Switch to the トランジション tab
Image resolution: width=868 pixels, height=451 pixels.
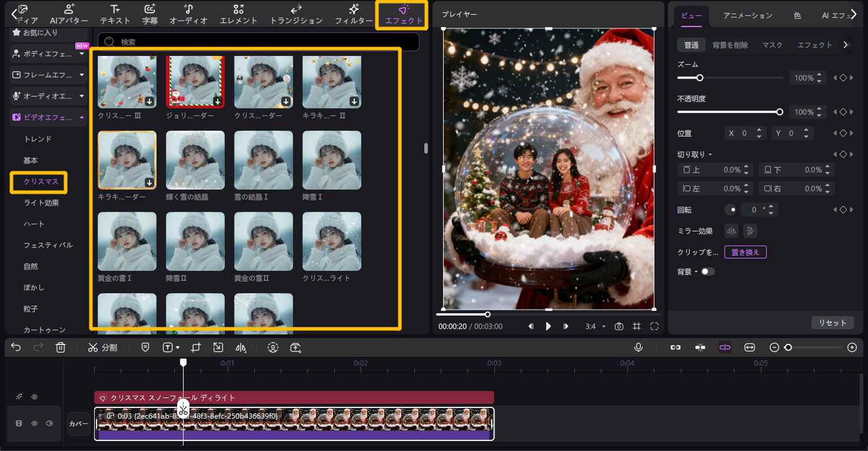coord(296,14)
